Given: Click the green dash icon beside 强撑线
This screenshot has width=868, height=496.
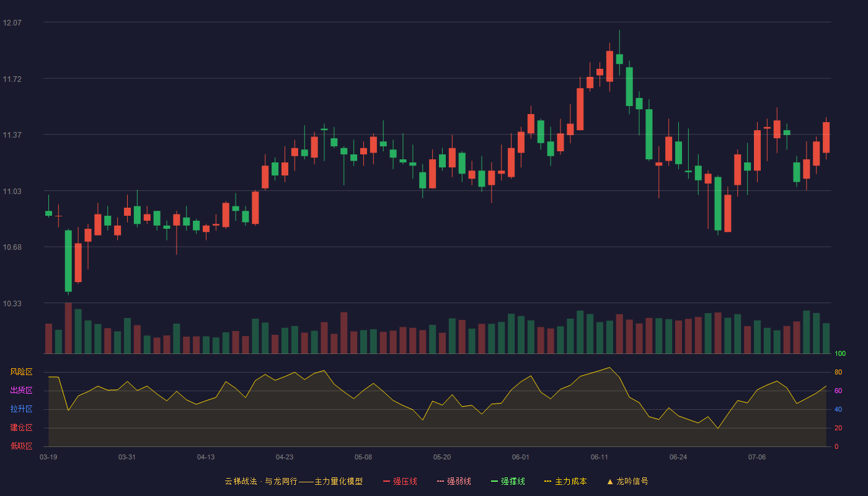Looking at the screenshot, I should tap(494, 481).
